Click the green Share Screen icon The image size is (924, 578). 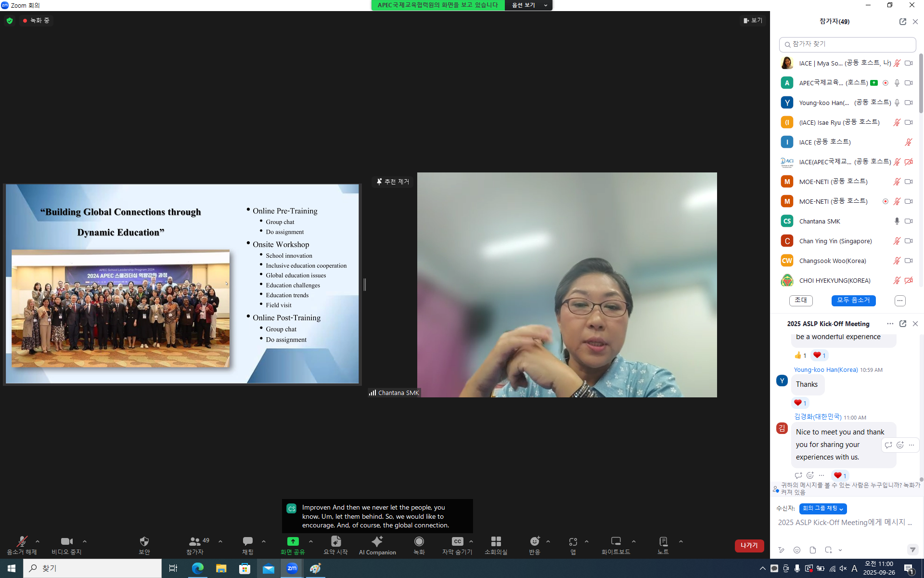click(x=293, y=542)
